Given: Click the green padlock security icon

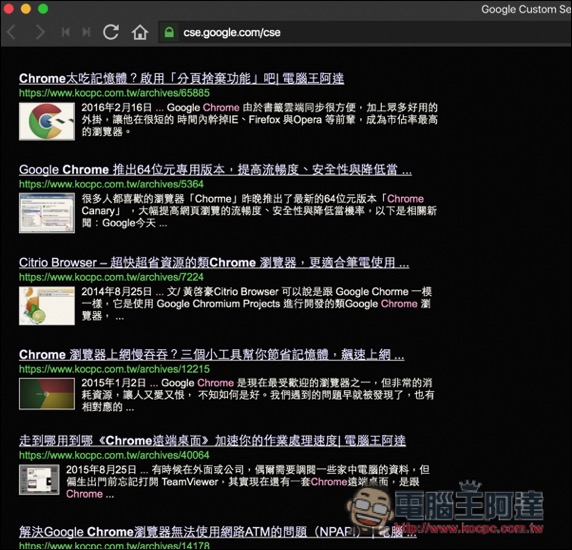Looking at the screenshot, I should point(169,32).
